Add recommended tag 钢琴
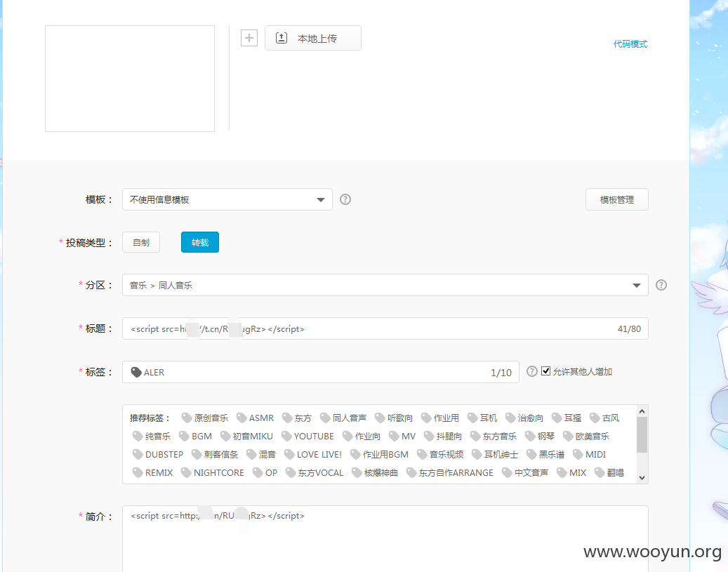728x572 pixels. click(x=540, y=436)
